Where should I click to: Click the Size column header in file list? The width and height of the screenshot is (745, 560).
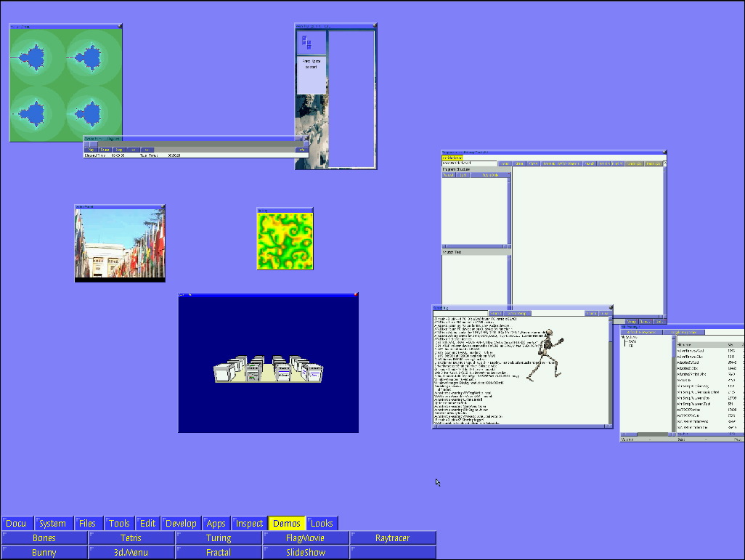tap(730, 345)
